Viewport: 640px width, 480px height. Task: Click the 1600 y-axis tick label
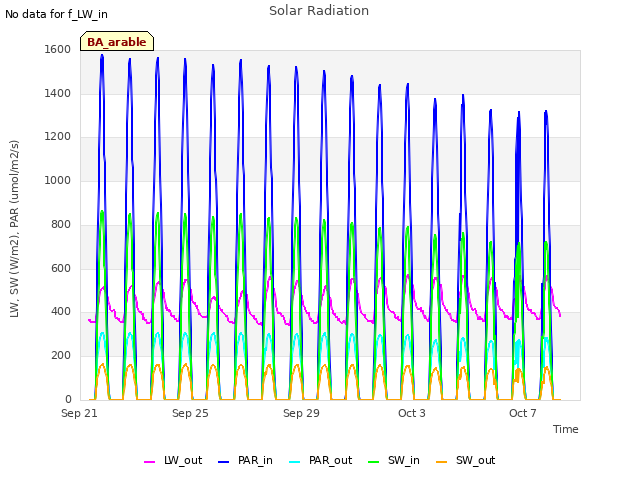click(x=58, y=49)
